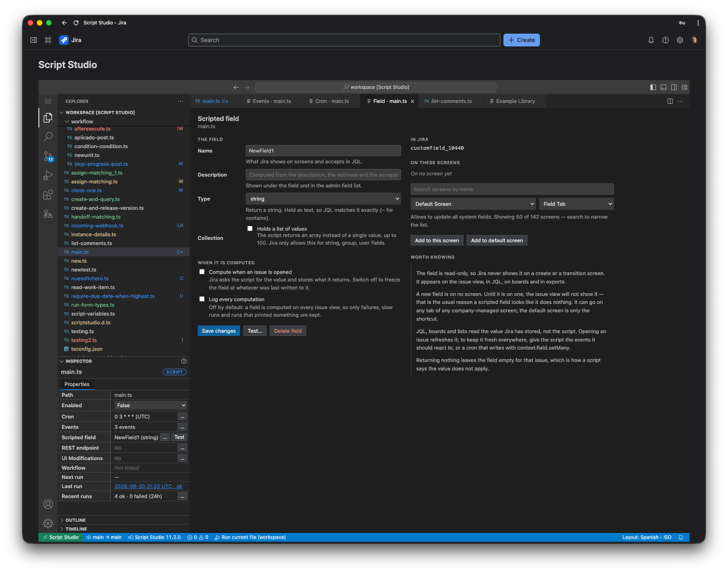Click Save changes button

pyautogui.click(x=219, y=331)
